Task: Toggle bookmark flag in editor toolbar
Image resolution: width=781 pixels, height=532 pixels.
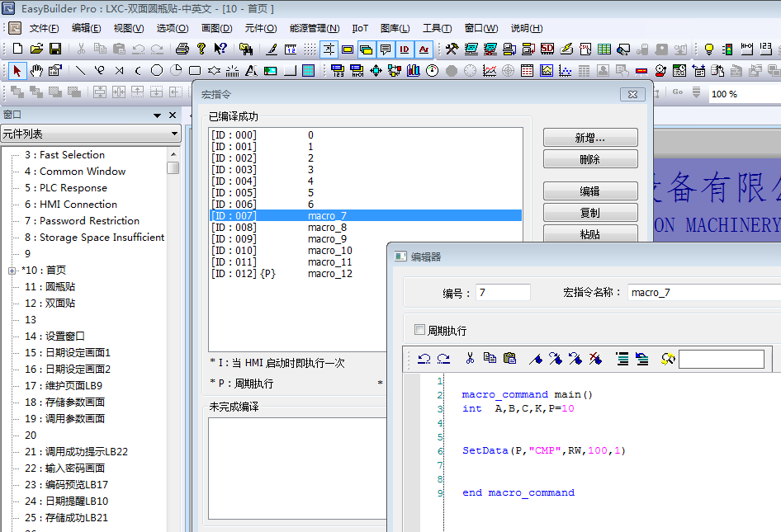Action: [536, 359]
